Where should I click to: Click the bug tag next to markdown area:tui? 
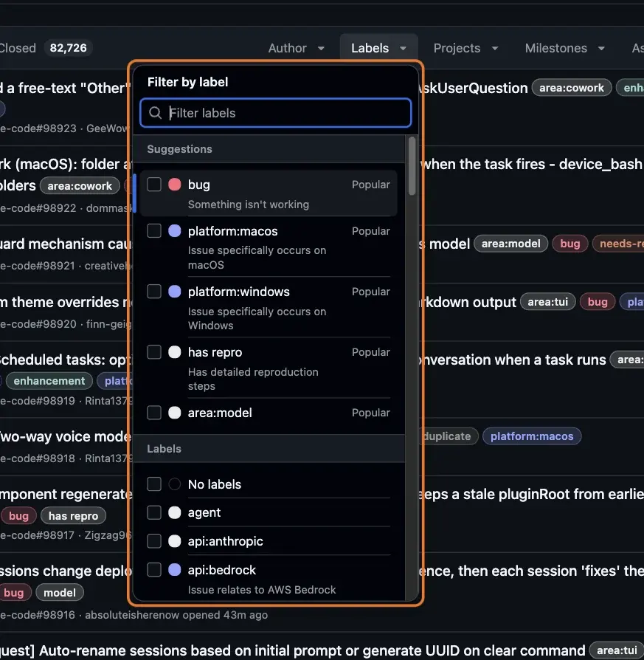(x=598, y=302)
